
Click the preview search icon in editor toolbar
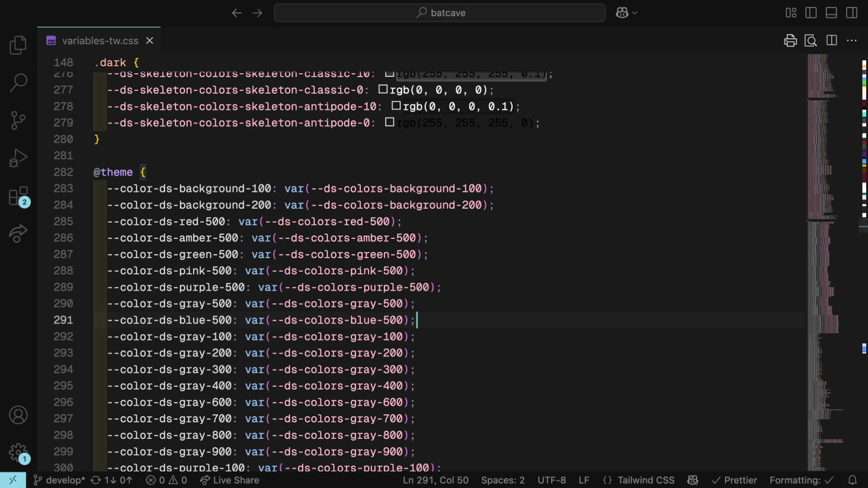point(811,41)
